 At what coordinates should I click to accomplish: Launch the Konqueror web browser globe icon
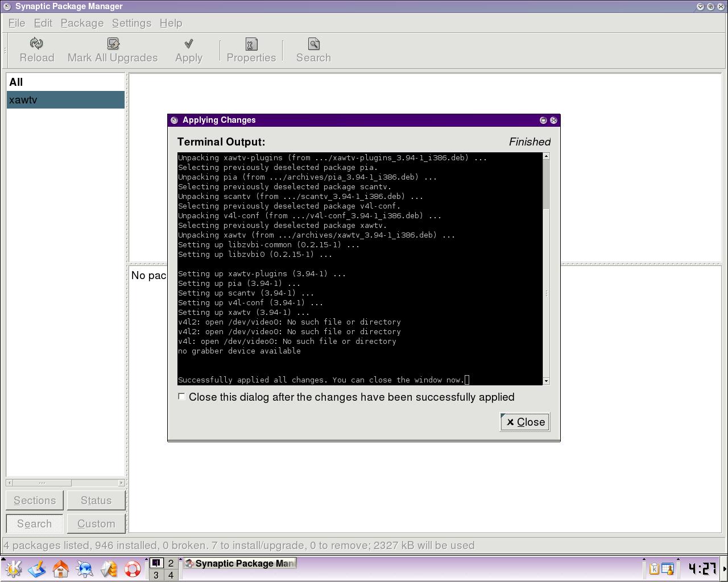[85, 568]
